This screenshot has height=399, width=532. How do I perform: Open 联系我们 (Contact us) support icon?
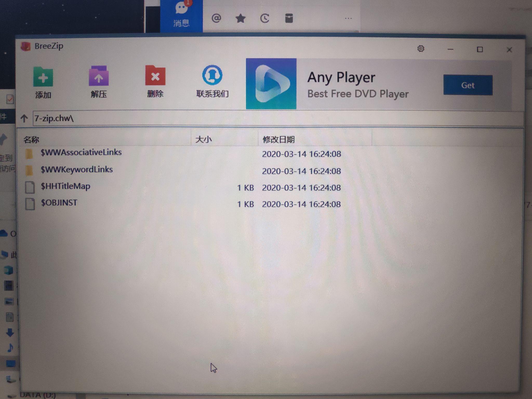(x=212, y=75)
